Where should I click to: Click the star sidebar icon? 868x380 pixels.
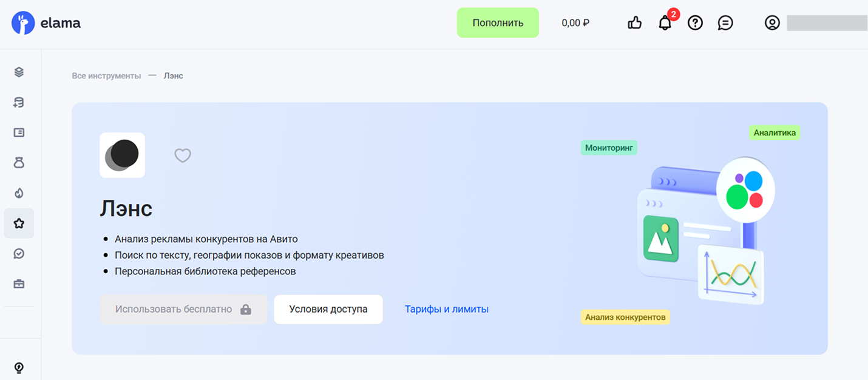19,223
